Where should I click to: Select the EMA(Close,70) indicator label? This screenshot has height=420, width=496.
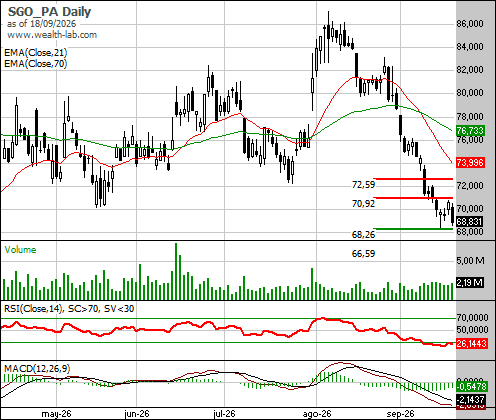(x=36, y=63)
